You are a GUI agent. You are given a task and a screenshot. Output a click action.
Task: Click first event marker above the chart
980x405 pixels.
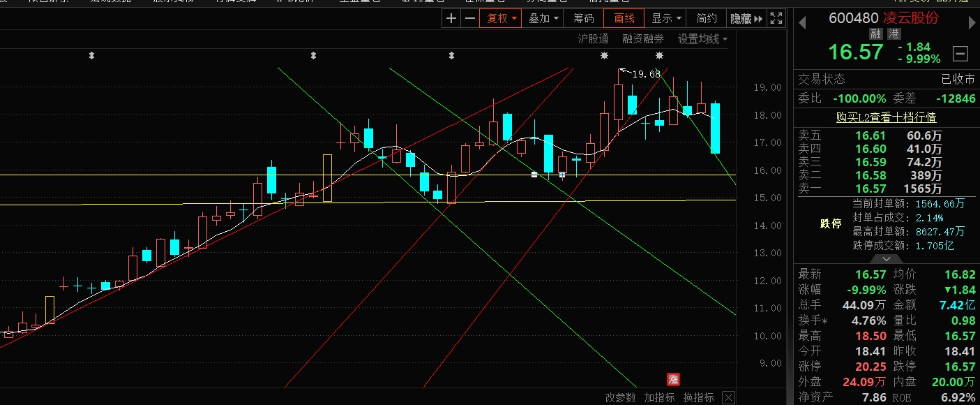[x=91, y=55]
